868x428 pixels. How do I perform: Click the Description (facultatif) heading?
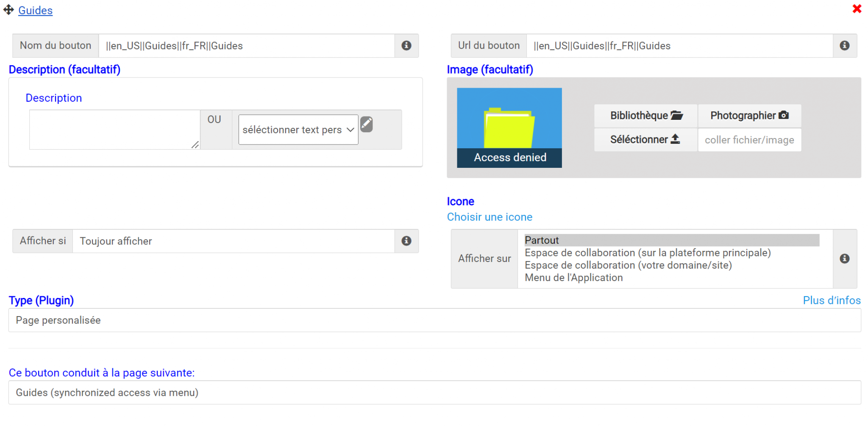64,69
